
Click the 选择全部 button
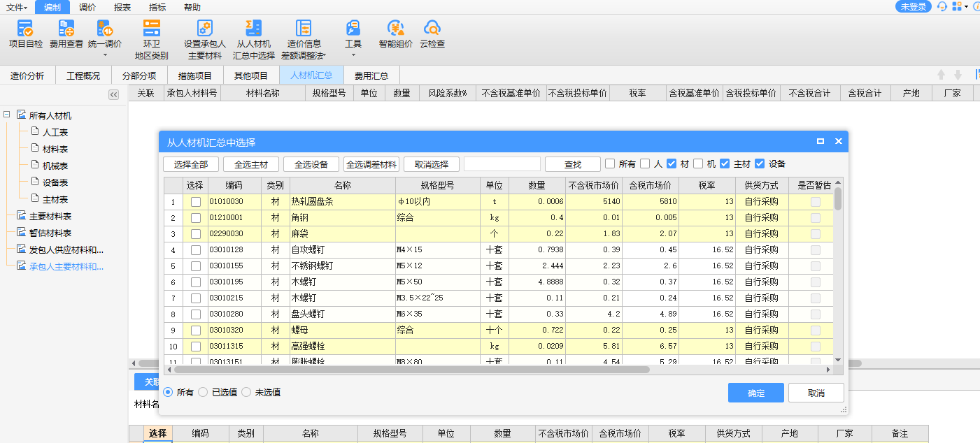coord(191,164)
